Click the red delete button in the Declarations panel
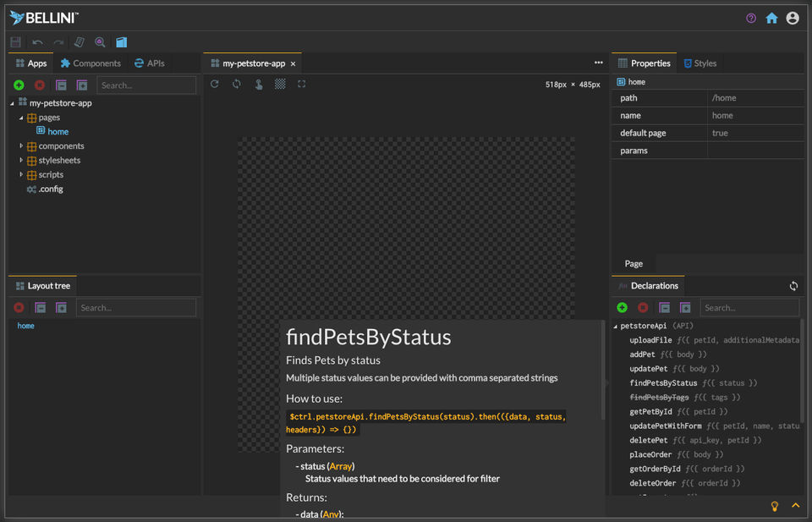 (x=643, y=308)
